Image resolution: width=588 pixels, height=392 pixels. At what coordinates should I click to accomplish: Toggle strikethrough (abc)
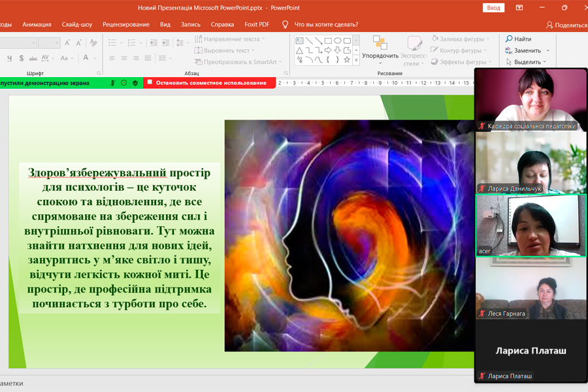[33, 58]
